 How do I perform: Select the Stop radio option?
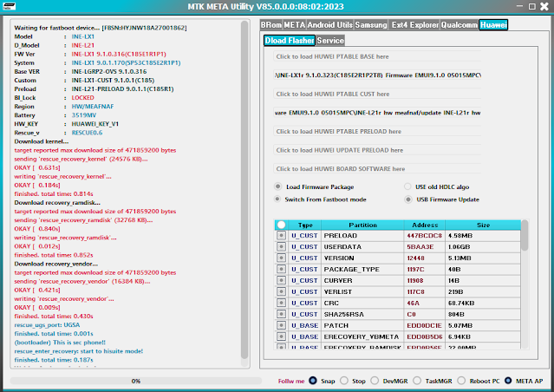(x=344, y=381)
